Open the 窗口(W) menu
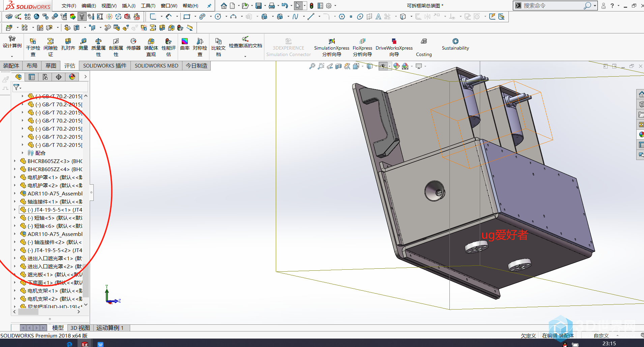 tap(169, 6)
